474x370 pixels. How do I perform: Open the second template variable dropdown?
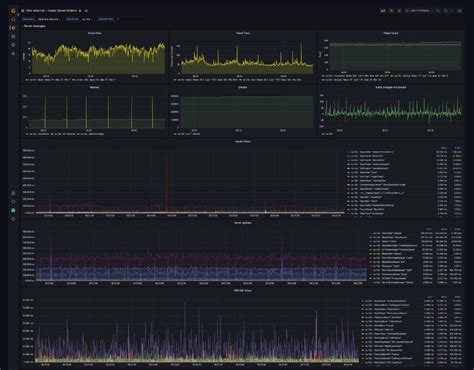[x=87, y=19]
